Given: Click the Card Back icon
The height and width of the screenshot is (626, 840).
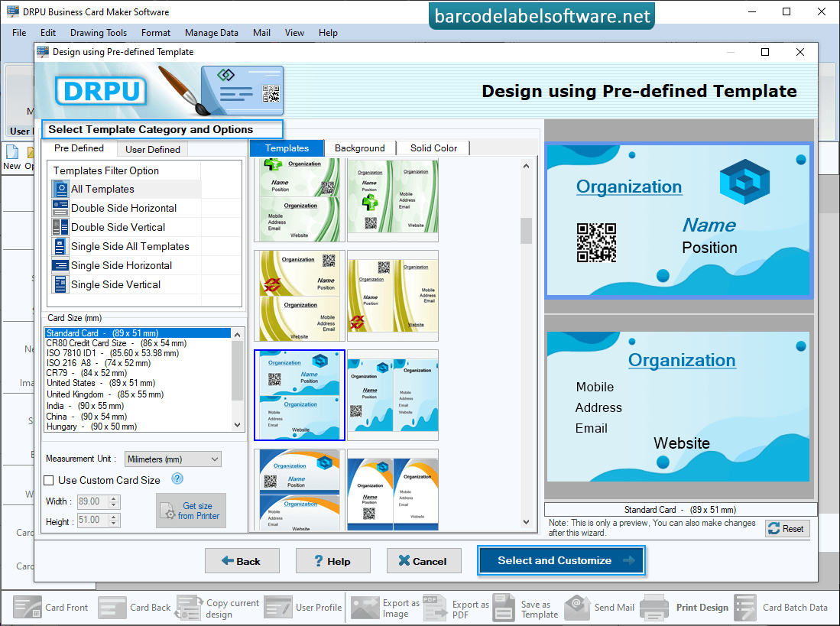Looking at the screenshot, I should 112,608.
